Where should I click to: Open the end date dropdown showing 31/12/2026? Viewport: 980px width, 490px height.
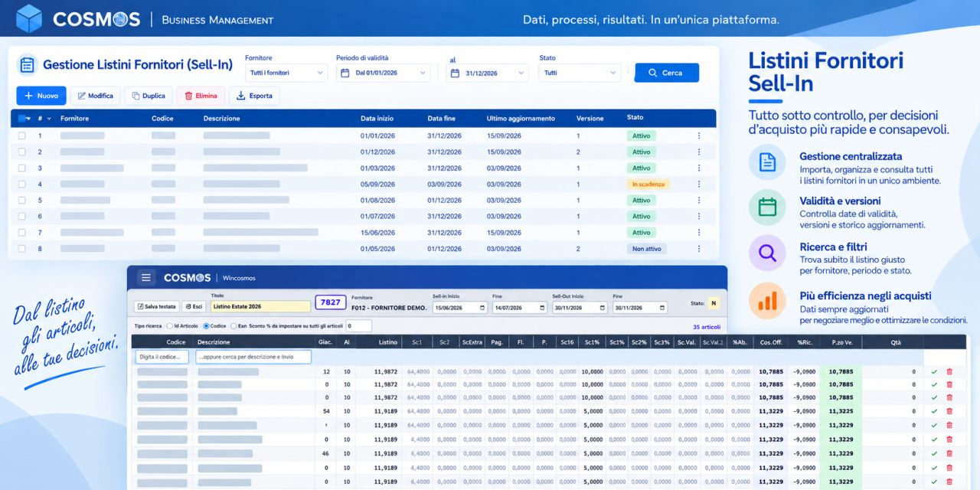point(487,73)
